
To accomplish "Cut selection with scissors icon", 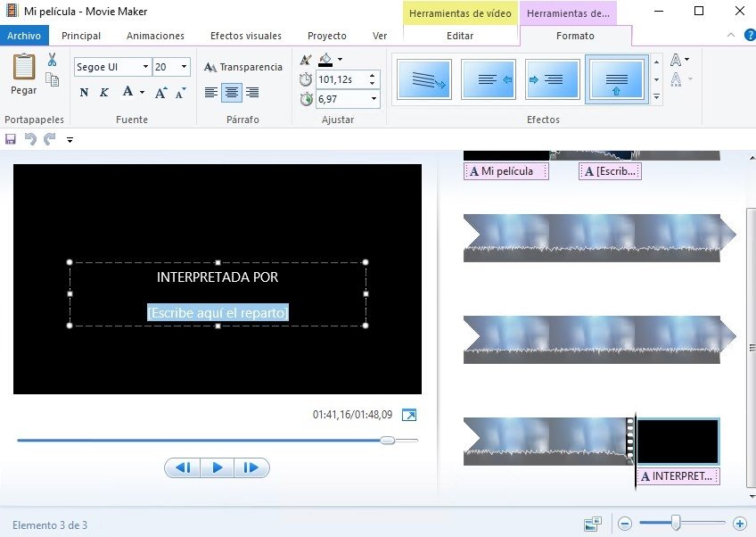I will (x=52, y=60).
